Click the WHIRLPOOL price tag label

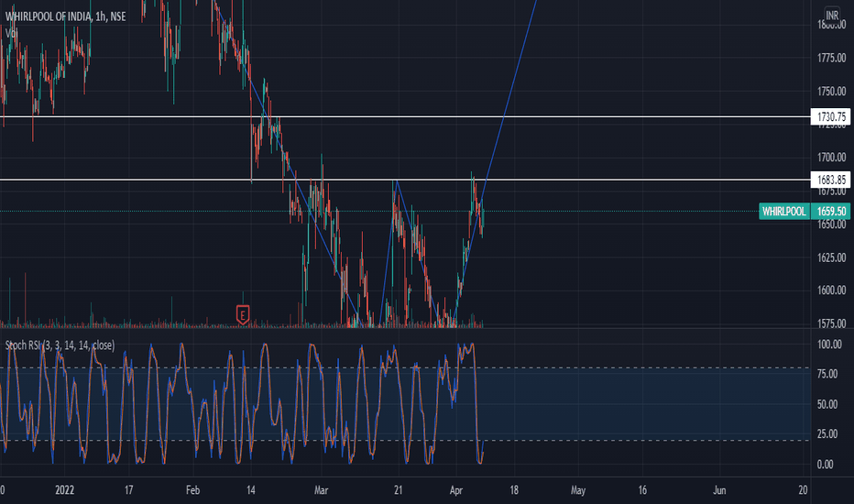(784, 212)
